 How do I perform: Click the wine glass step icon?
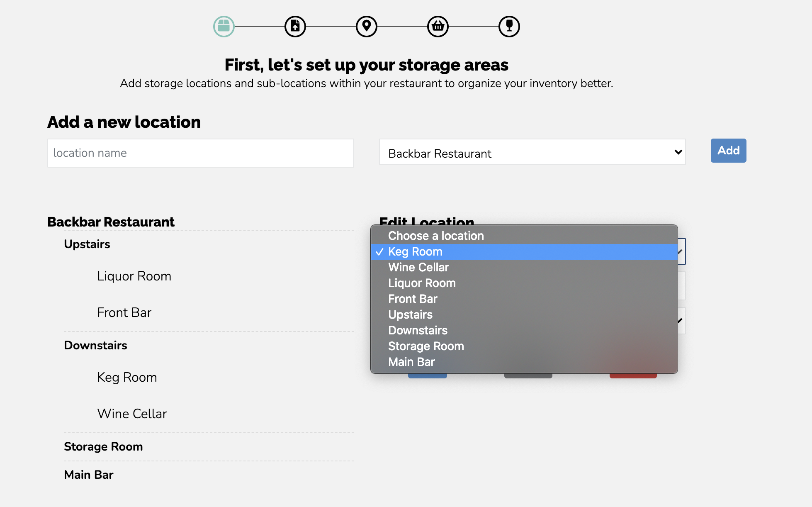(509, 27)
